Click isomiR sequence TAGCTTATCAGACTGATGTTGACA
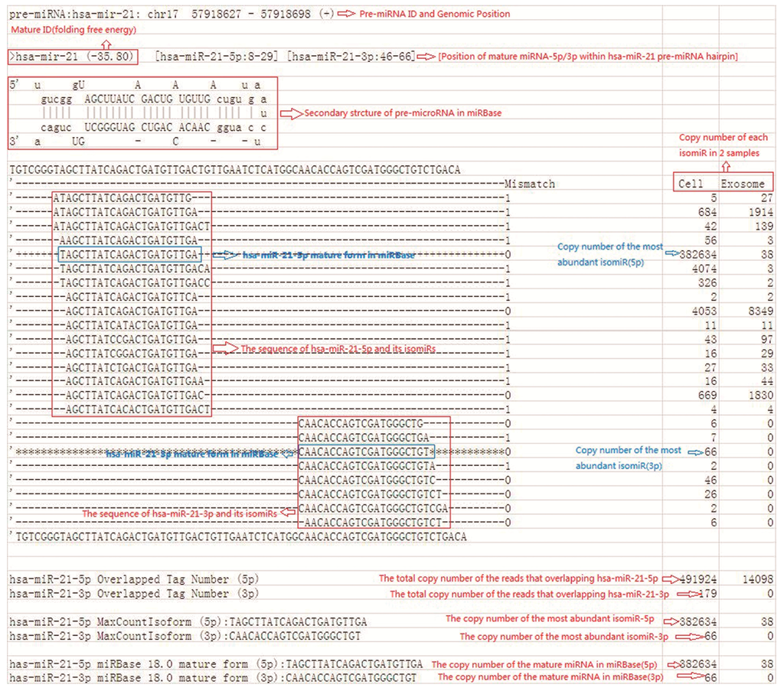This screenshot has height=691, width=784. [x=135, y=269]
